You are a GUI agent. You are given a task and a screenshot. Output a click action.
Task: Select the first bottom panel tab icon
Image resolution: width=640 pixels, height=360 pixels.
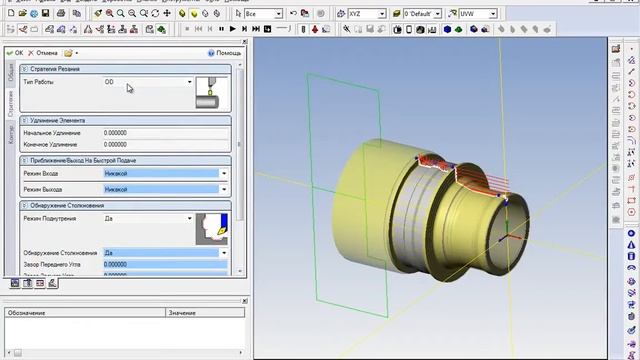(15, 283)
